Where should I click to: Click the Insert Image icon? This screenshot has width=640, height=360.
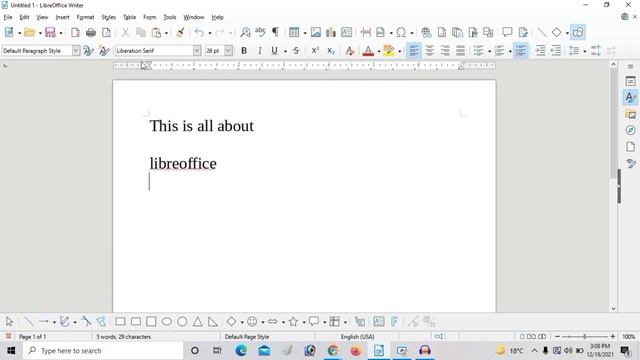[x=315, y=32]
